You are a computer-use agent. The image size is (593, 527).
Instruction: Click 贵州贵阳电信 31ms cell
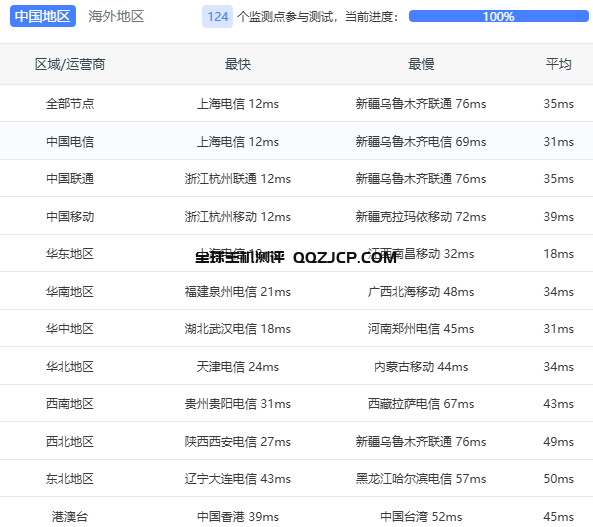238,404
